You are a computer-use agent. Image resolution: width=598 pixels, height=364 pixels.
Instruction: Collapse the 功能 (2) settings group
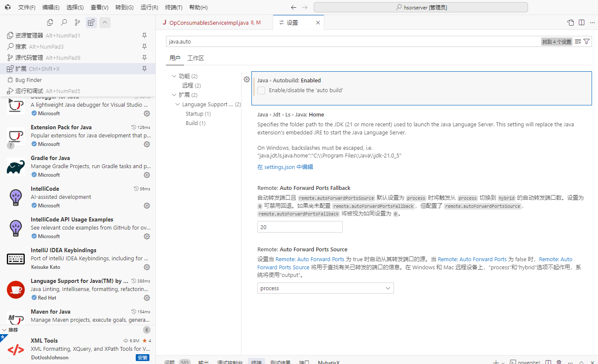click(x=174, y=76)
